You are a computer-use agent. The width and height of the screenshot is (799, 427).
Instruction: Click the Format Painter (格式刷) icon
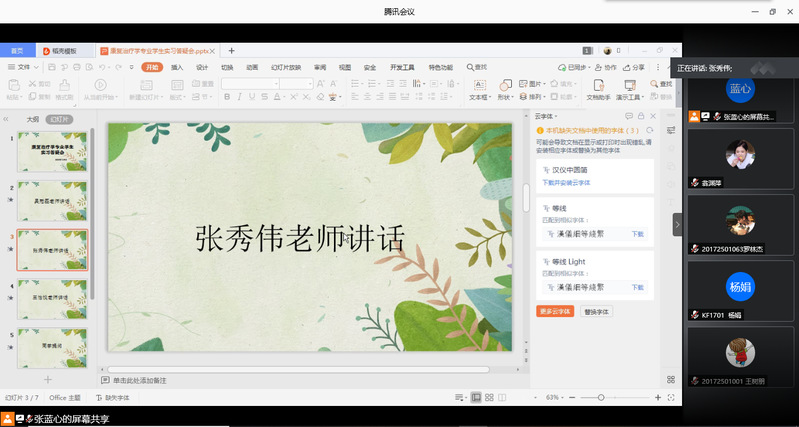pos(63,87)
